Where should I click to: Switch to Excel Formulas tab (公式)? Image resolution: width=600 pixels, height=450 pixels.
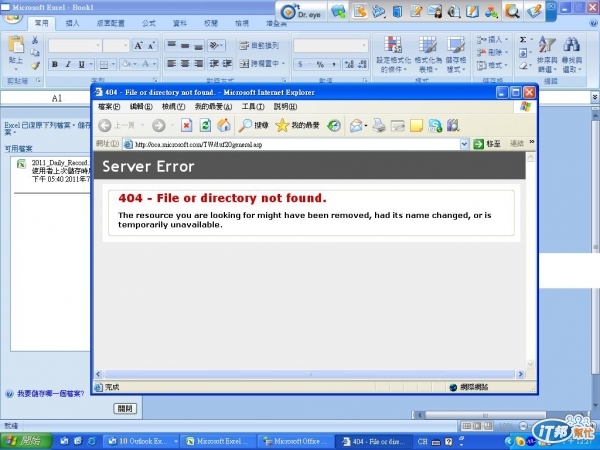tap(149, 23)
